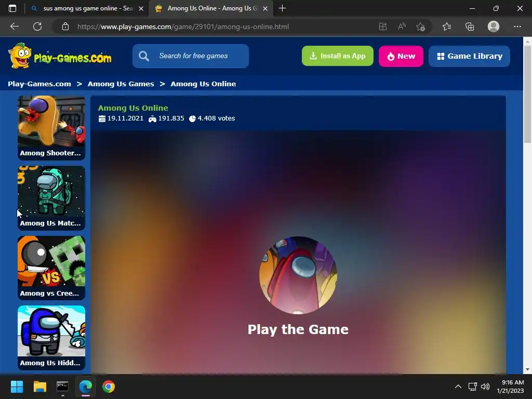Open File Explorer from the taskbar
The height and width of the screenshot is (399, 532).
[39, 387]
